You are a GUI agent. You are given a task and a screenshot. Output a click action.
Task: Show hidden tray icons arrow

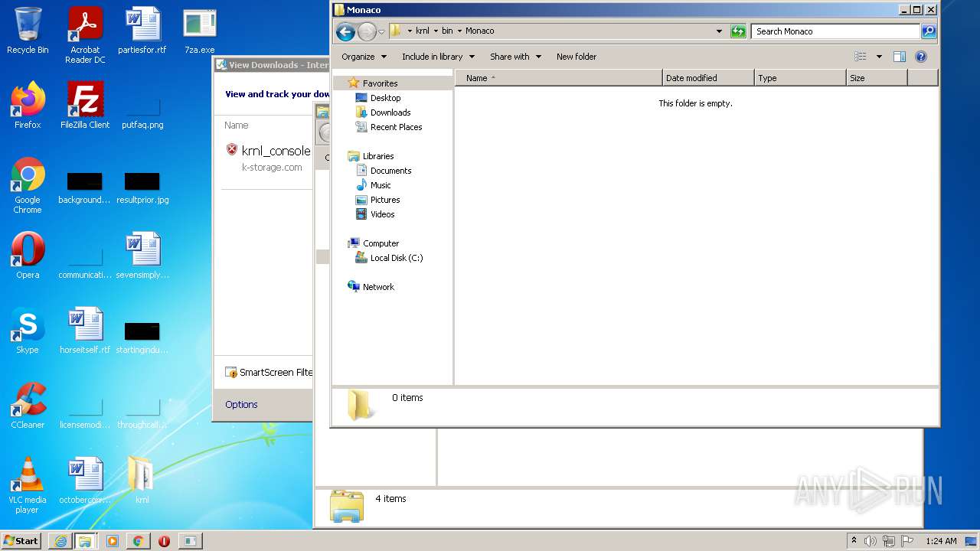click(854, 540)
